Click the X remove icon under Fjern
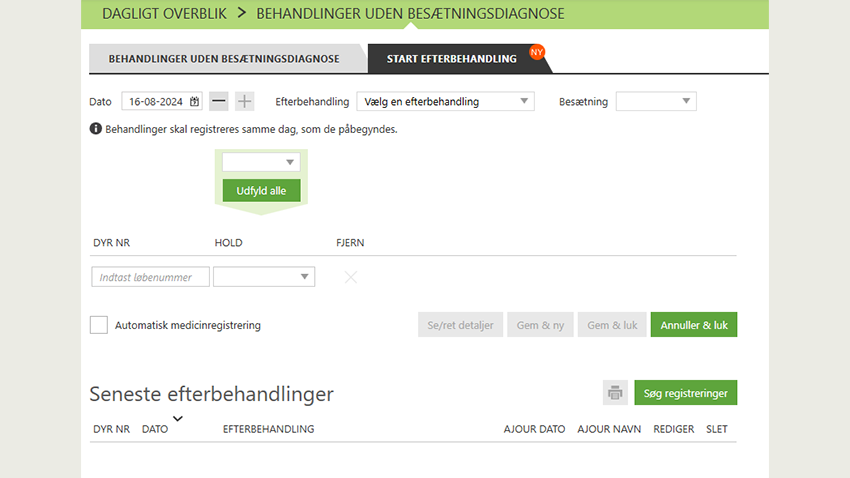The height and width of the screenshot is (478, 850). click(350, 277)
